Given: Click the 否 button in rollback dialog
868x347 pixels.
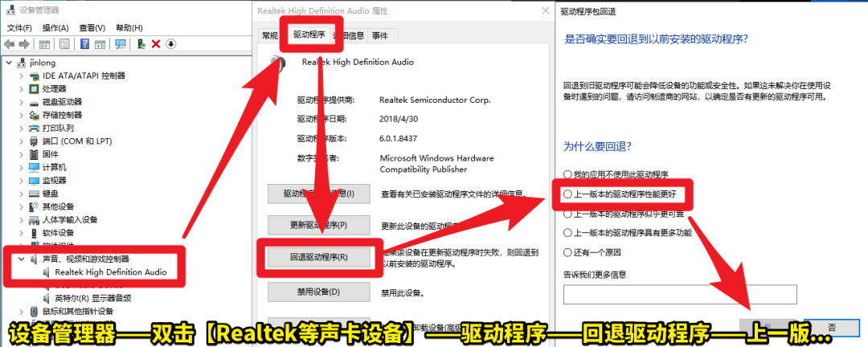Looking at the screenshot, I should coord(833,327).
